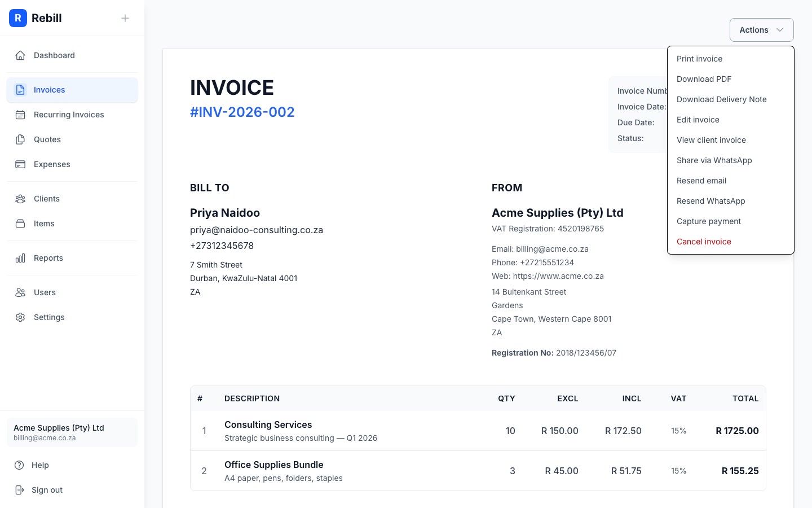Open invoice #INV-2026-002 link
The width and height of the screenshot is (812, 508).
tap(242, 112)
